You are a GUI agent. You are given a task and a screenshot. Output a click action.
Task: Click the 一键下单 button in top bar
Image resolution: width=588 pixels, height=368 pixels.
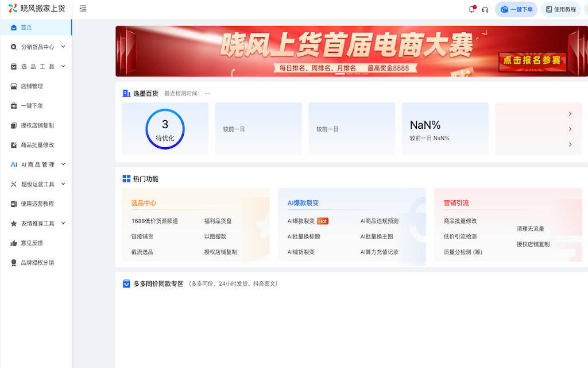click(516, 9)
